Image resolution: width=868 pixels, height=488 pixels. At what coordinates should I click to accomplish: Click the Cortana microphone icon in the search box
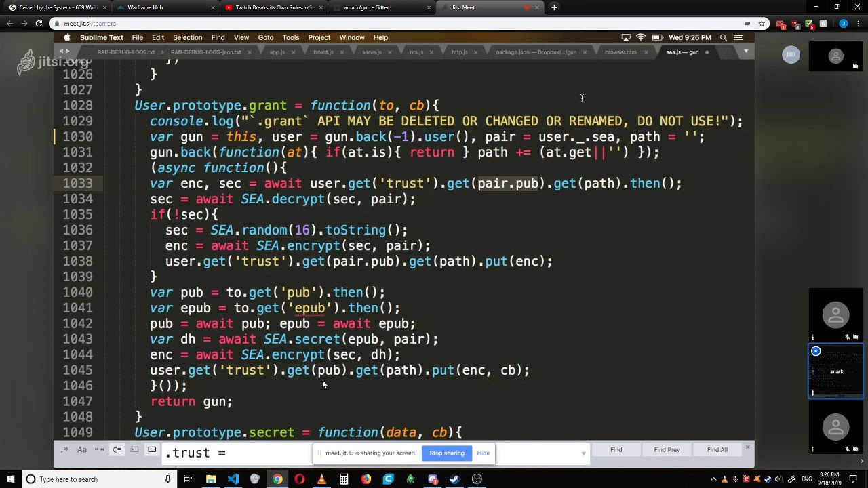167,479
